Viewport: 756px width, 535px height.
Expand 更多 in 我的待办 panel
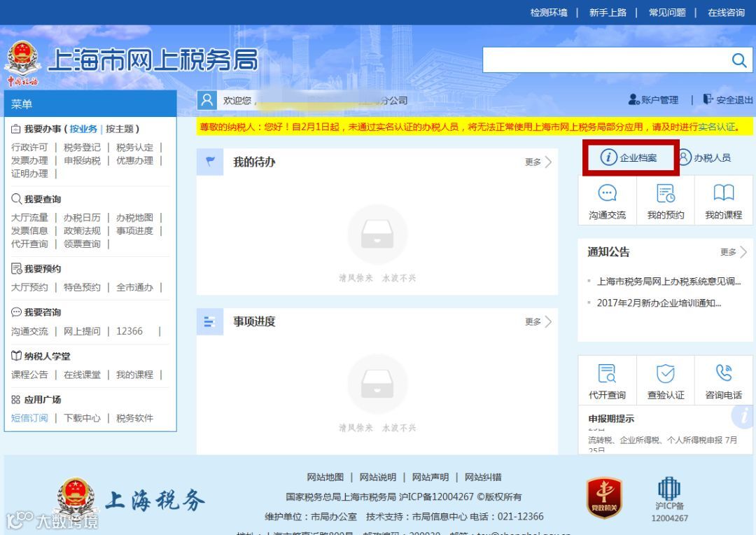click(x=538, y=162)
